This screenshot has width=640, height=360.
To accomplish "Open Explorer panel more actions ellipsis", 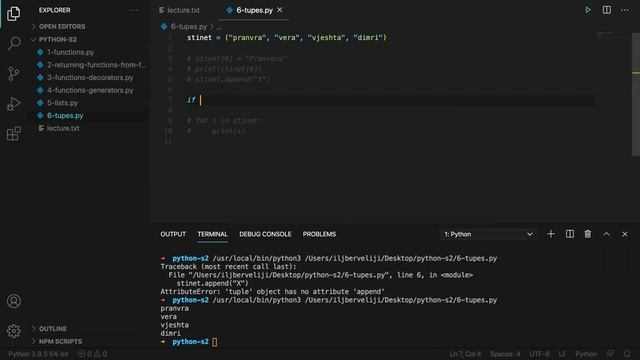I will point(133,10).
